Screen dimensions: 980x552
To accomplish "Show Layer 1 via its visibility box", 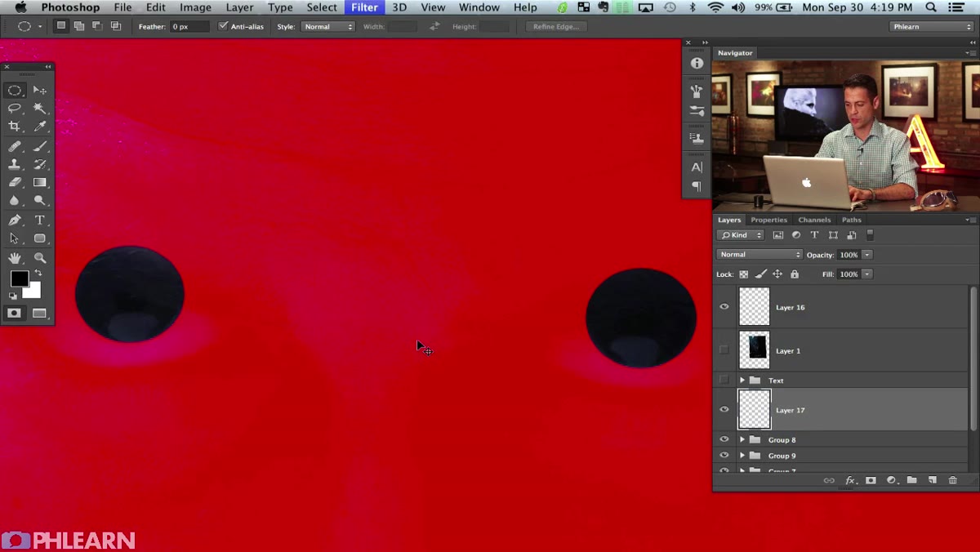I will [724, 350].
